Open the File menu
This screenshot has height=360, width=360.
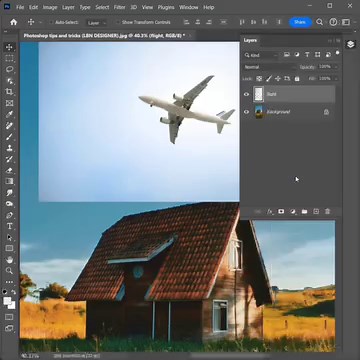tap(20, 7)
